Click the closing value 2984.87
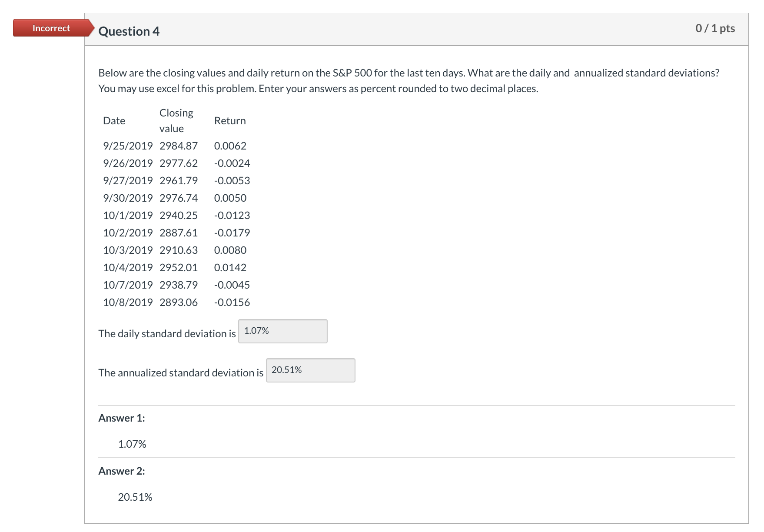 coord(178,146)
